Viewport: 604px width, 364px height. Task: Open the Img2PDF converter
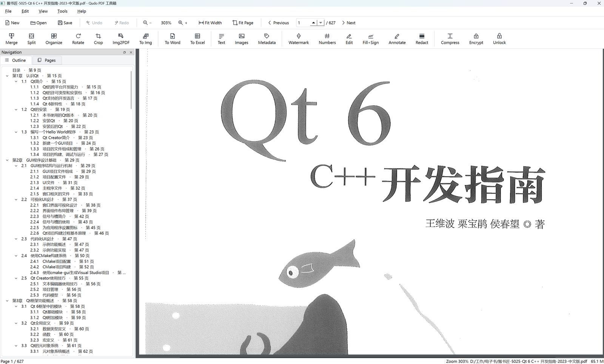click(121, 38)
